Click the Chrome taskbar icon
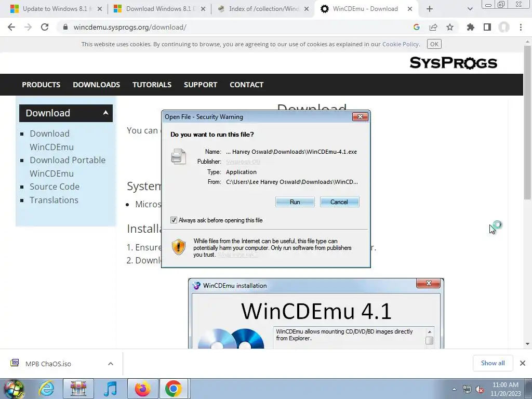Screen dimensions: 532x399 coord(174,389)
